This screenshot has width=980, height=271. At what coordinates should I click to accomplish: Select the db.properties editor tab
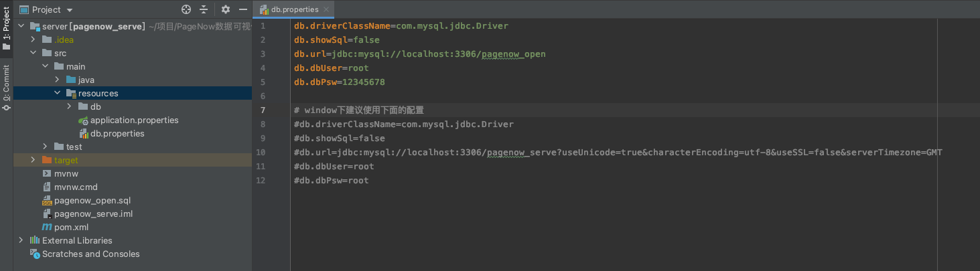point(295,9)
